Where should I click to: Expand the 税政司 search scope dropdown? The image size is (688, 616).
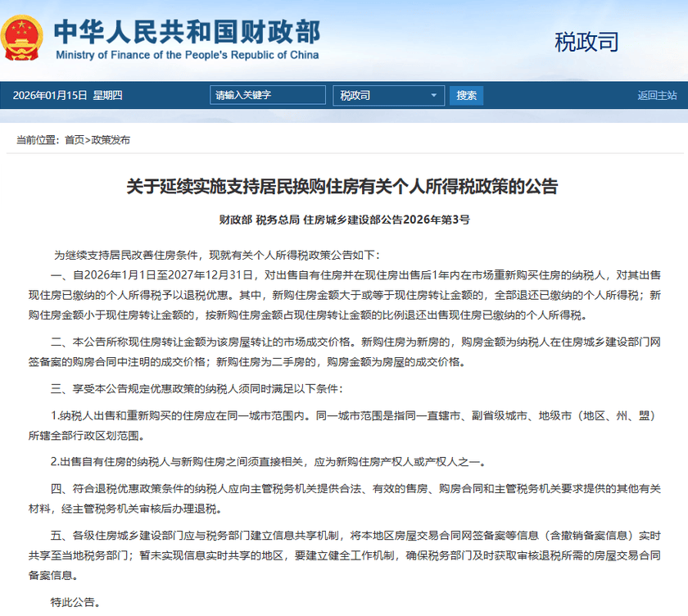[389, 96]
